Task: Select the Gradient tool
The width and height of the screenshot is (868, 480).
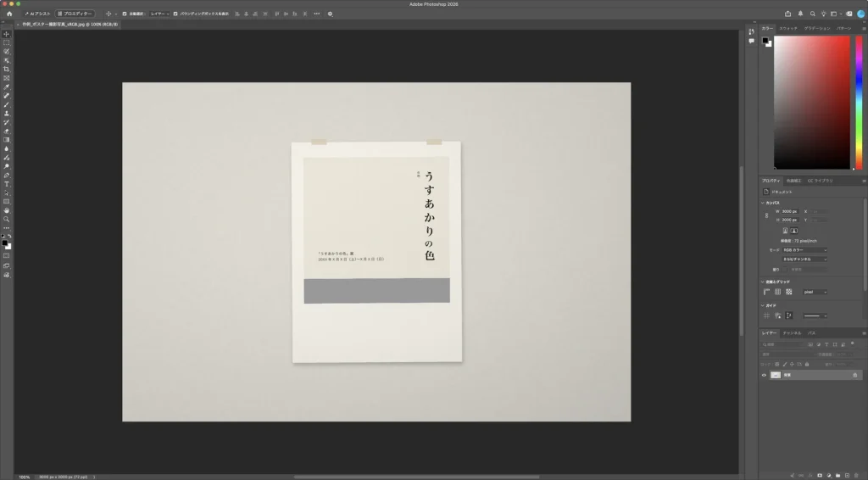Action: coord(7,140)
